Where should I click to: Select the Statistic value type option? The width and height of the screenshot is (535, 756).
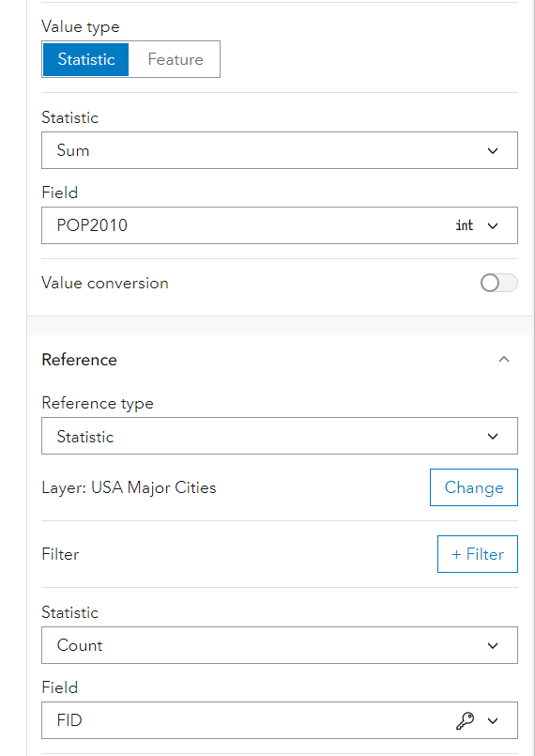tap(85, 59)
